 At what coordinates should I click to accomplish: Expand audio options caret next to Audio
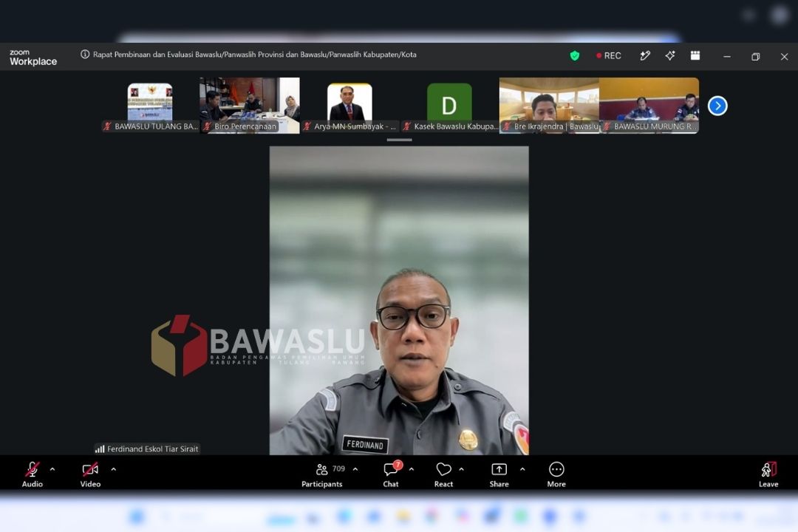coord(52,469)
